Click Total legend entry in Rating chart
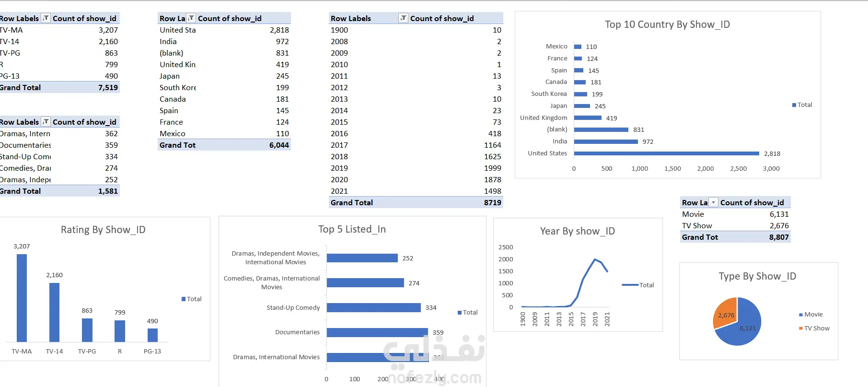The height and width of the screenshot is (387, 868). point(191,299)
